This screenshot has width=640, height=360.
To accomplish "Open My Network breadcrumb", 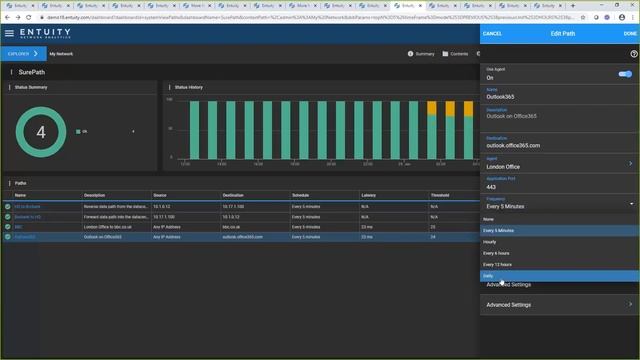I will pos(61,54).
